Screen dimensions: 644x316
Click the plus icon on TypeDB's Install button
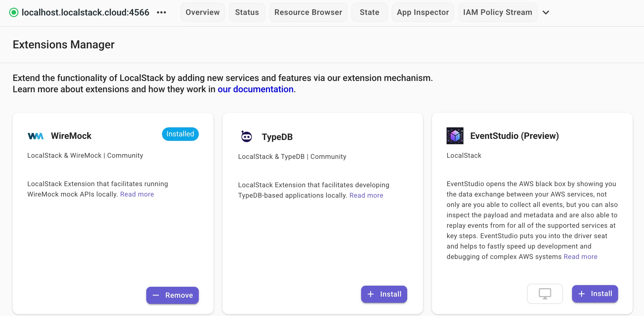coord(371,294)
